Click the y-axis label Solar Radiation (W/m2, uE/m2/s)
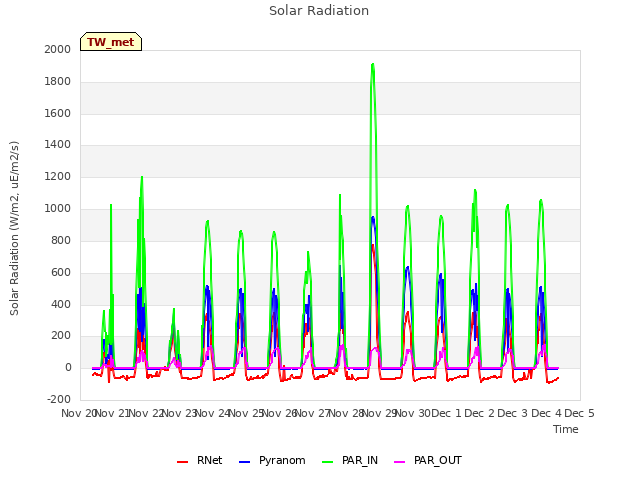The width and height of the screenshot is (640, 480). [14, 228]
